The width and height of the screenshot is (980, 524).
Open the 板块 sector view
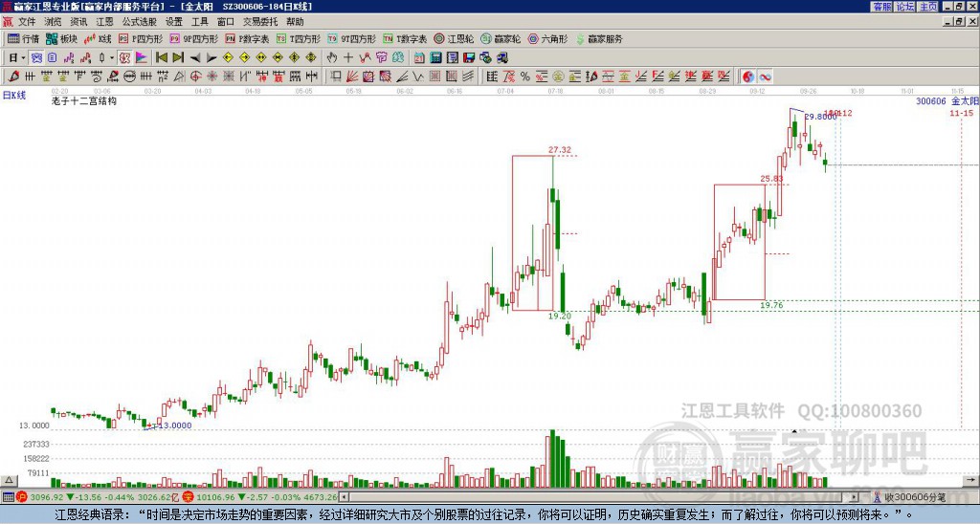click(61, 38)
